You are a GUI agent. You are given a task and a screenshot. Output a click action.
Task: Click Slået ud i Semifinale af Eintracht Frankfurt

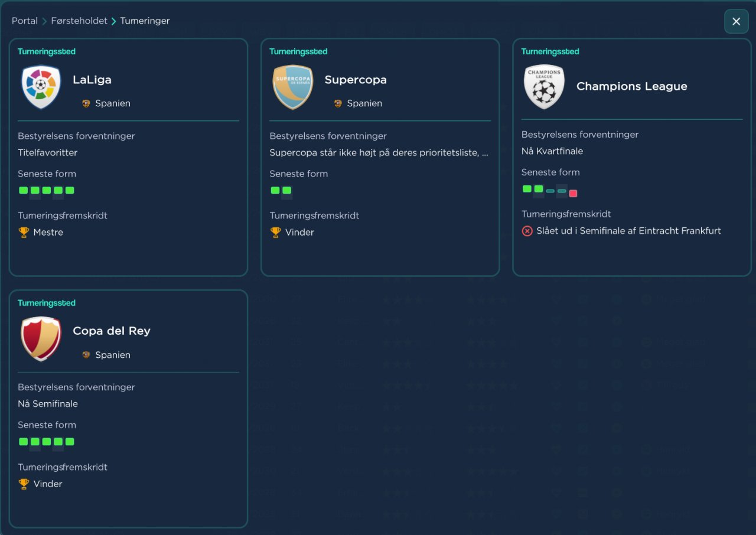pos(629,231)
